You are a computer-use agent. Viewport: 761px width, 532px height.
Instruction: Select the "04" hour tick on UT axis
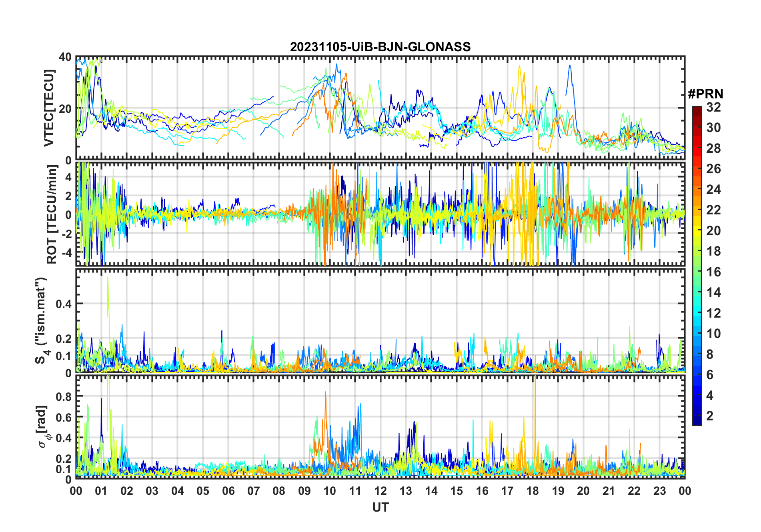point(178,491)
